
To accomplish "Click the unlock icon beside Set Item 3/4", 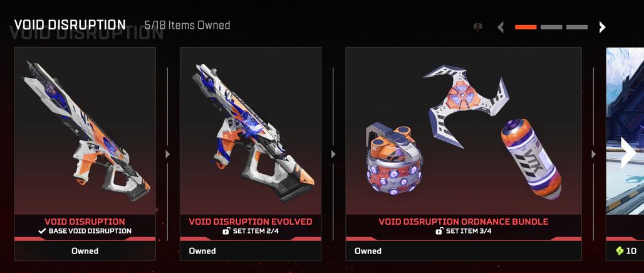I will coord(439,231).
